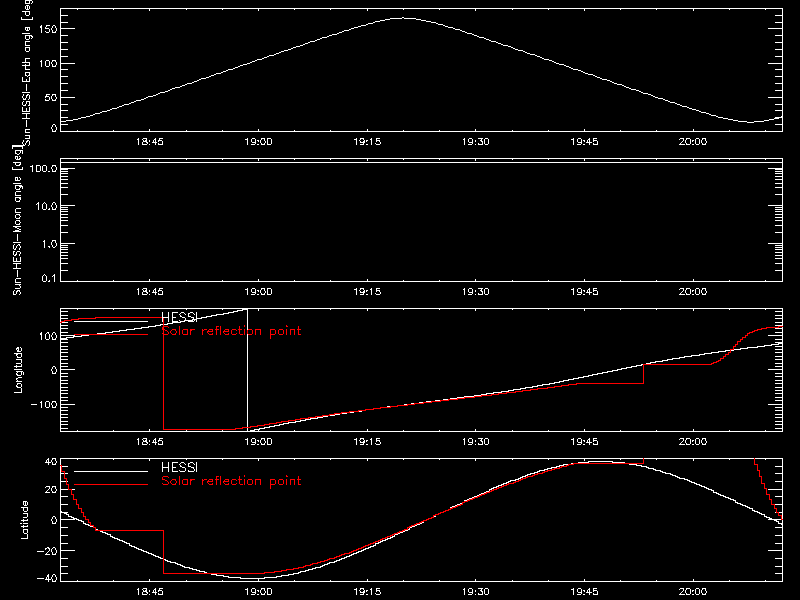The height and width of the screenshot is (600, 800).
Task: Click 19:30 label below the Moon angle plot
Action: 476,292
